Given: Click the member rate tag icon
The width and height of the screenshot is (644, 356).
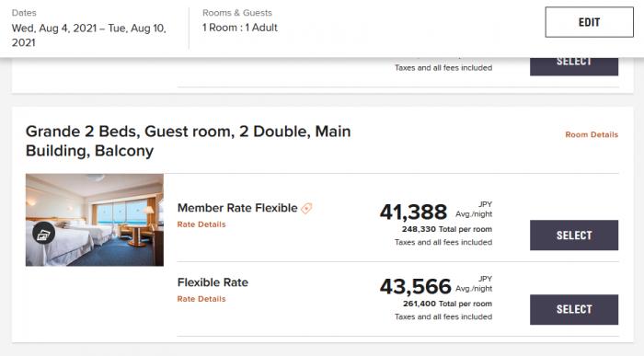Looking at the screenshot, I should click(x=306, y=208).
